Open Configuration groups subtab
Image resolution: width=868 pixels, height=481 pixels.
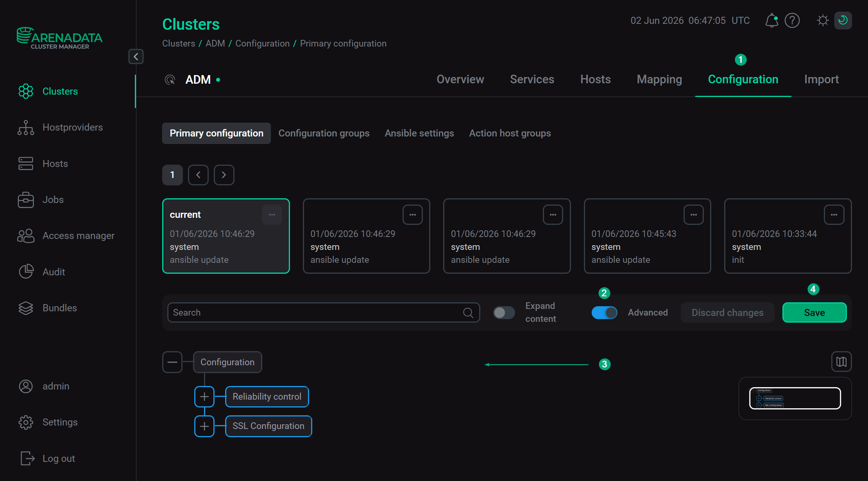pyautogui.click(x=324, y=133)
